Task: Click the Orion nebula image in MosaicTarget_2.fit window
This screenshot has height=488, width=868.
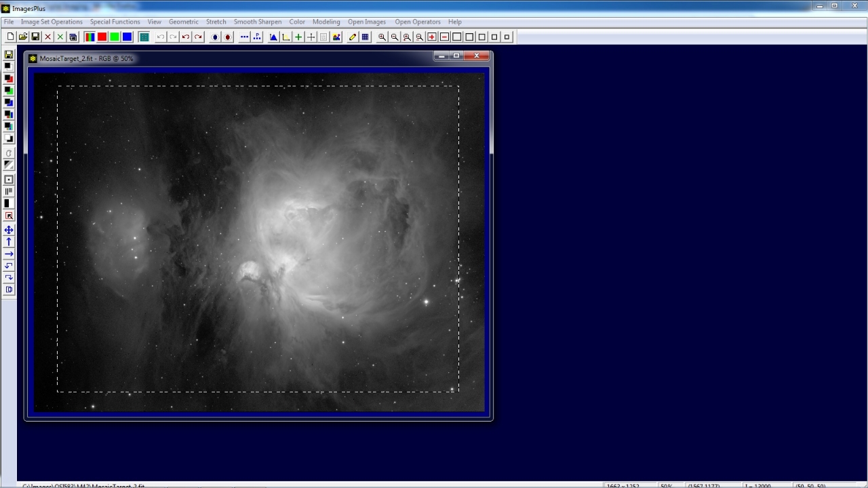Action: tap(259, 242)
